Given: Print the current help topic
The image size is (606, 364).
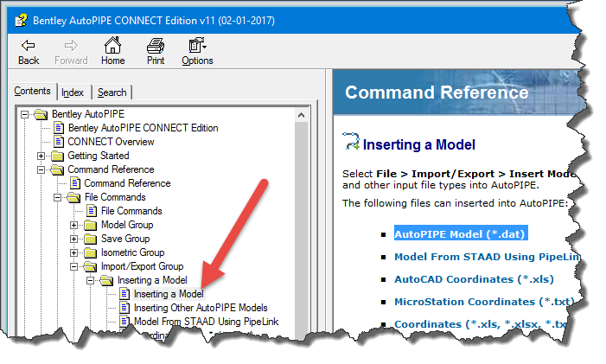Looking at the screenshot, I should [156, 52].
